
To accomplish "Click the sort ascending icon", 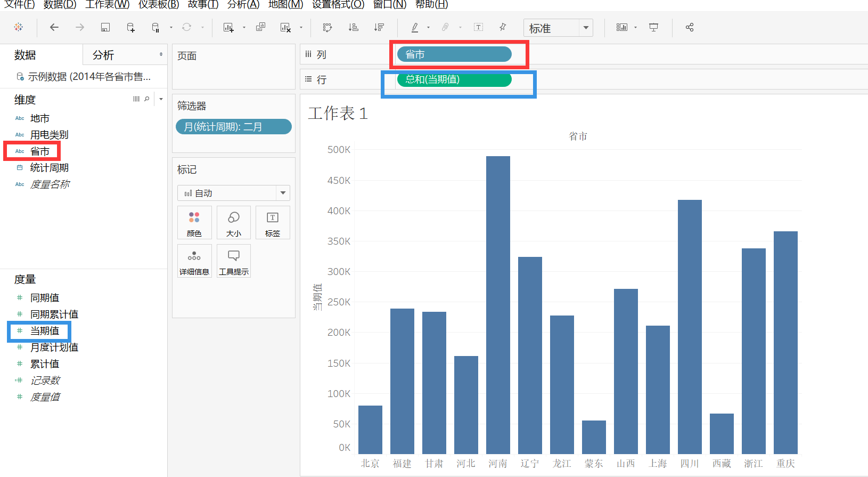I will pos(353,27).
